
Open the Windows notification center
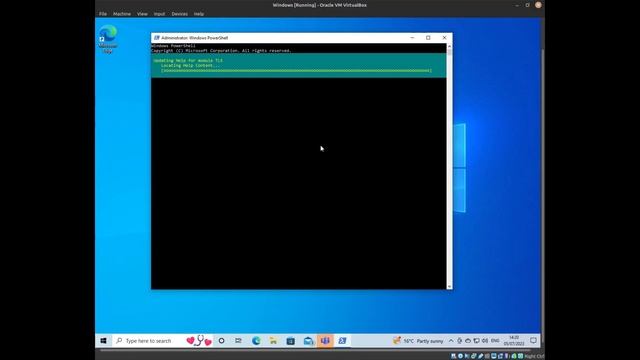point(533,340)
